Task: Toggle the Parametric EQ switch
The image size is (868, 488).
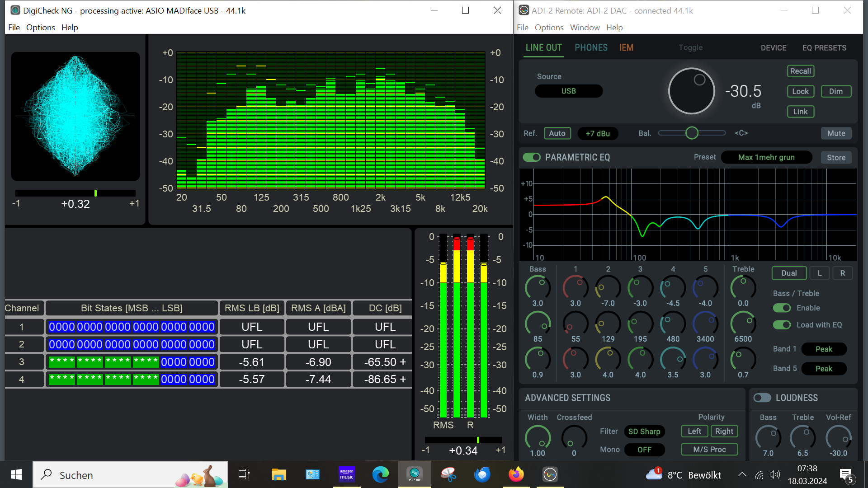Action: point(532,157)
